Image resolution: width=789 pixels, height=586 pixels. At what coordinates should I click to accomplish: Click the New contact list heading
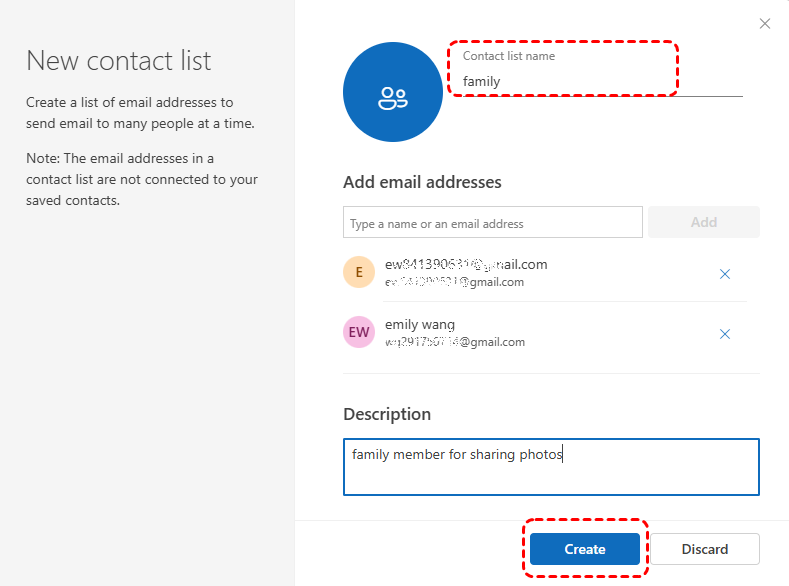119,60
